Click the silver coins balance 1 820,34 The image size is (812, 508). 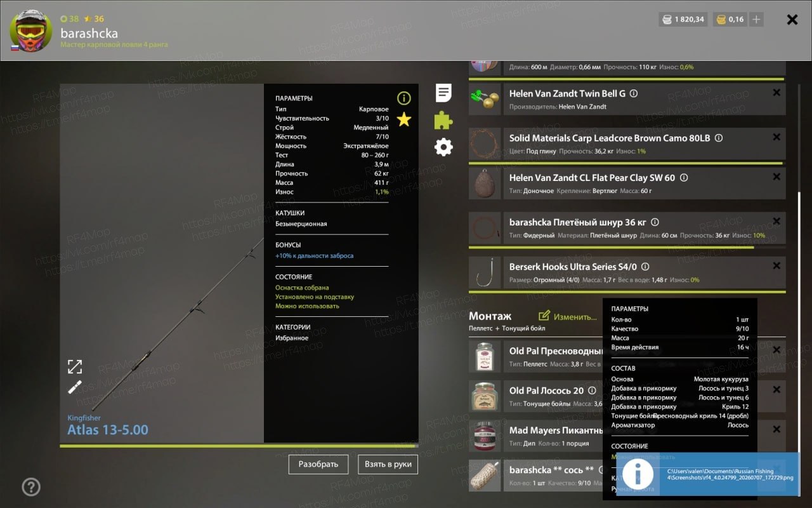pos(683,20)
